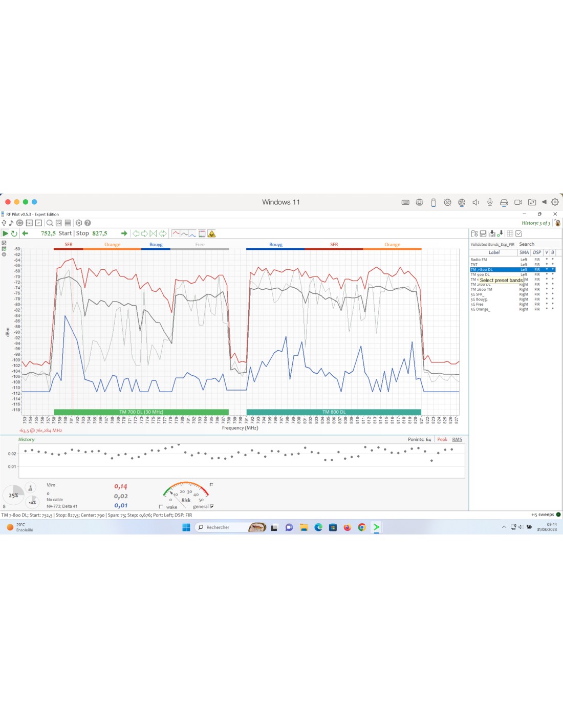Click the band overlay display icon
Screen dimensions: 563x728
(202, 233)
